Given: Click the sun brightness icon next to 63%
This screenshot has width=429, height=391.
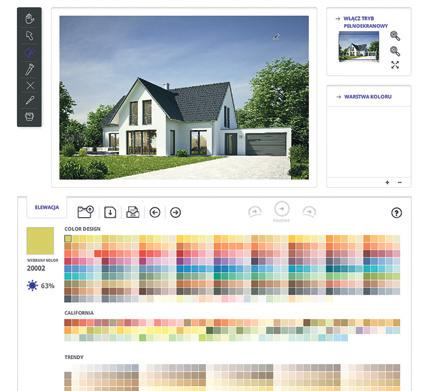Looking at the screenshot, I should (x=32, y=286).
